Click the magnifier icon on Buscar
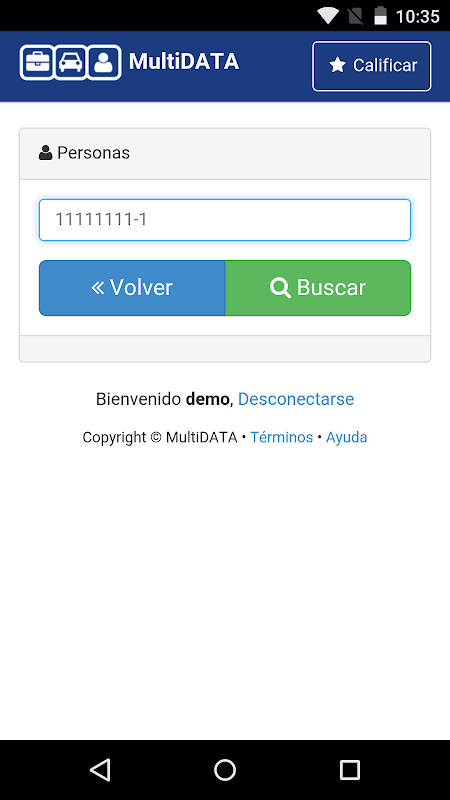This screenshot has width=450, height=800. [x=280, y=288]
